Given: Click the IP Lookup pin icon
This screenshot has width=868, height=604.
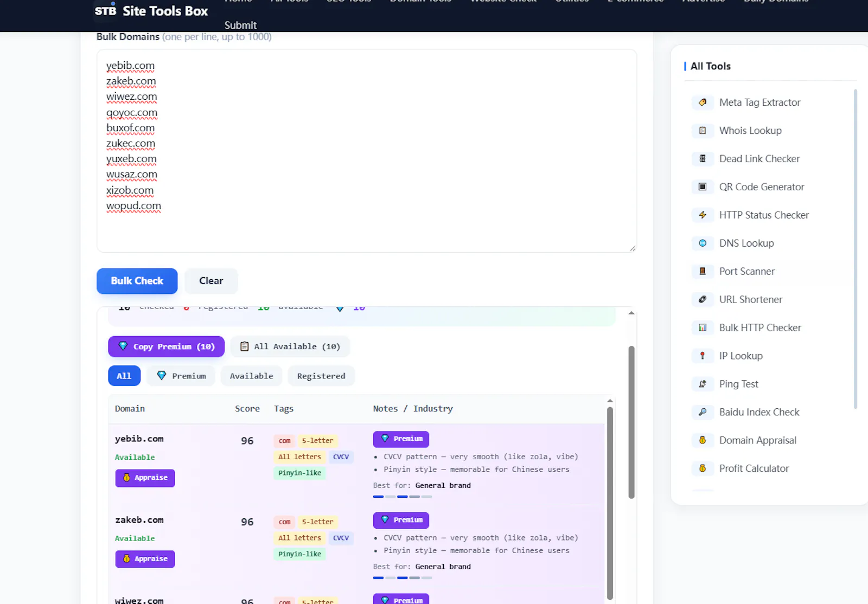Looking at the screenshot, I should (703, 356).
